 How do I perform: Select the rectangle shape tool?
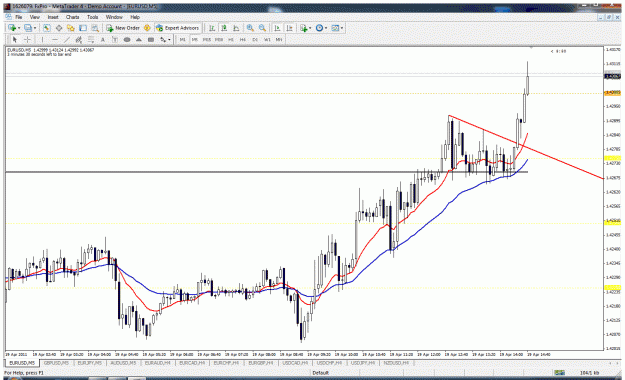(151, 39)
